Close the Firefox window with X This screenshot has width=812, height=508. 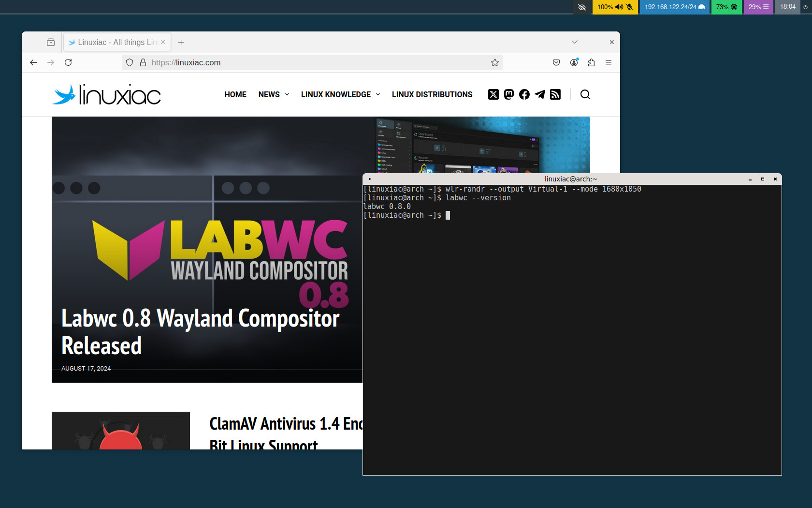612,42
